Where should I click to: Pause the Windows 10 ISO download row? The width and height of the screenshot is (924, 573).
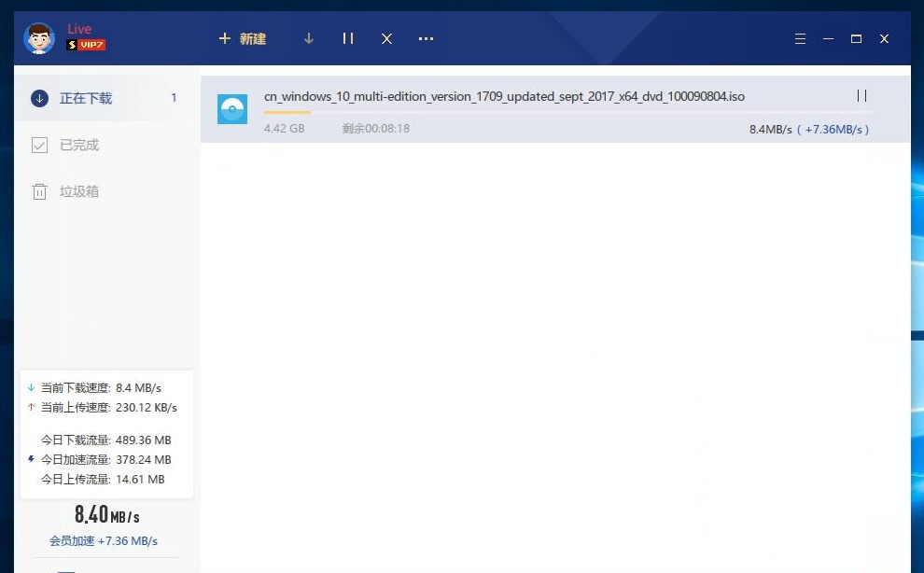861,95
